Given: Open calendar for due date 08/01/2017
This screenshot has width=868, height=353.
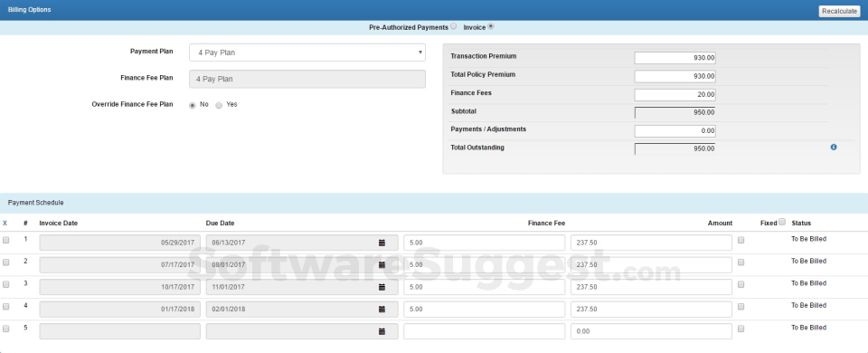Looking at the screenshot, I should tap(382, 265).
